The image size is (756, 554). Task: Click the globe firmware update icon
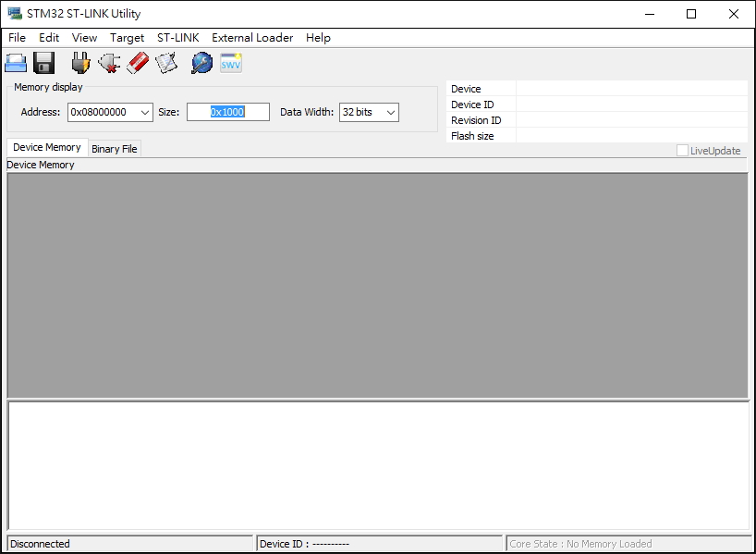(x=201, y=63)
